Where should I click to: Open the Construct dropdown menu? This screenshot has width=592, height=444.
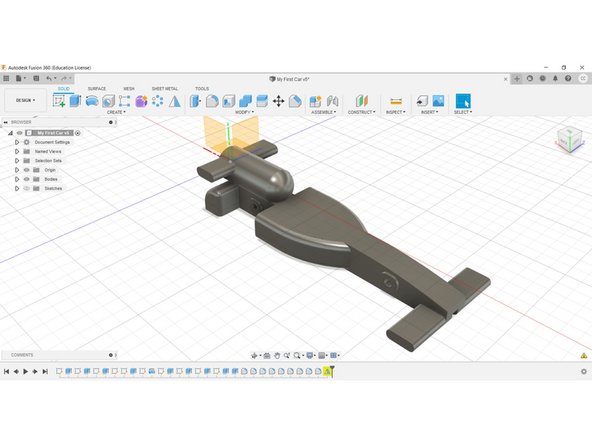tap(362, 112)
